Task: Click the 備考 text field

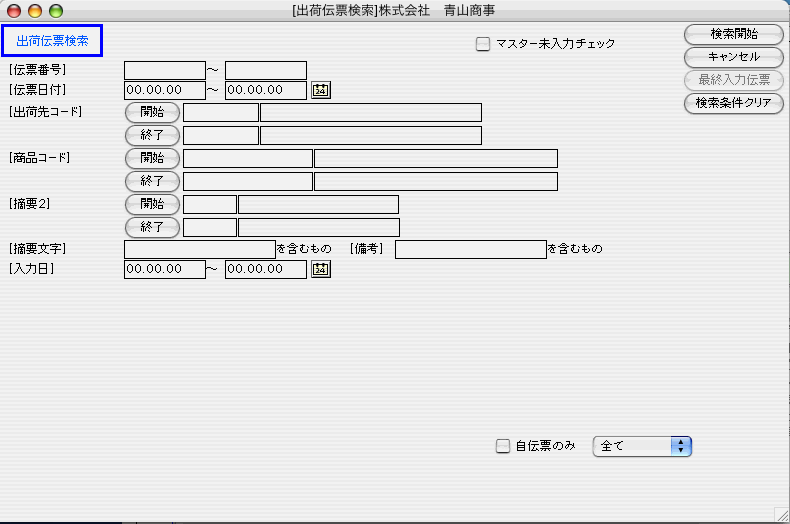Action: click(470, 249)
